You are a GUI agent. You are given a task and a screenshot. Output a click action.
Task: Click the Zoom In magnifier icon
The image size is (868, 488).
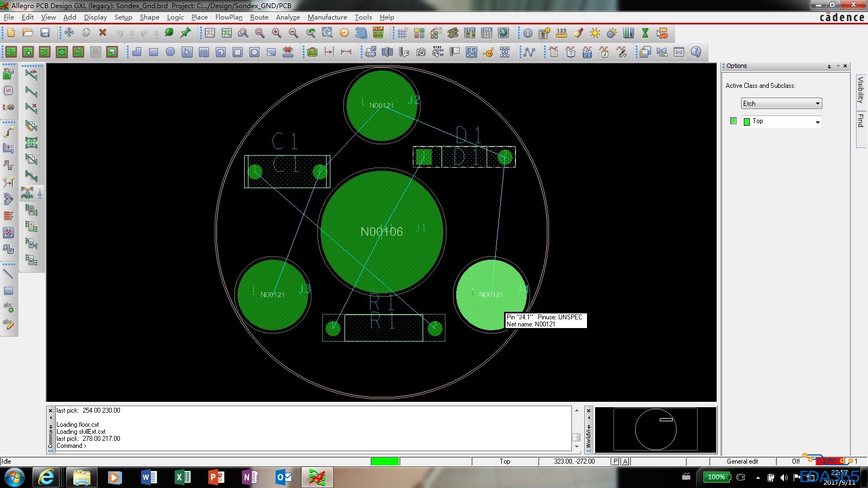[x=277, y=33]
